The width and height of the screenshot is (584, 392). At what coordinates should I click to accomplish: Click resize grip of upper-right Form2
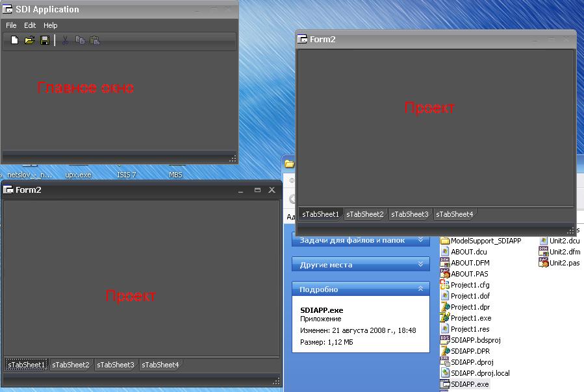coord(570,230)
